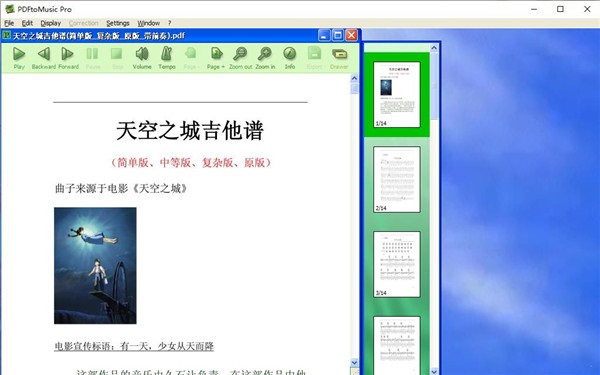Select the fourth page thumbnail in drawer
The image size is (600, 375).
[397, 345]
